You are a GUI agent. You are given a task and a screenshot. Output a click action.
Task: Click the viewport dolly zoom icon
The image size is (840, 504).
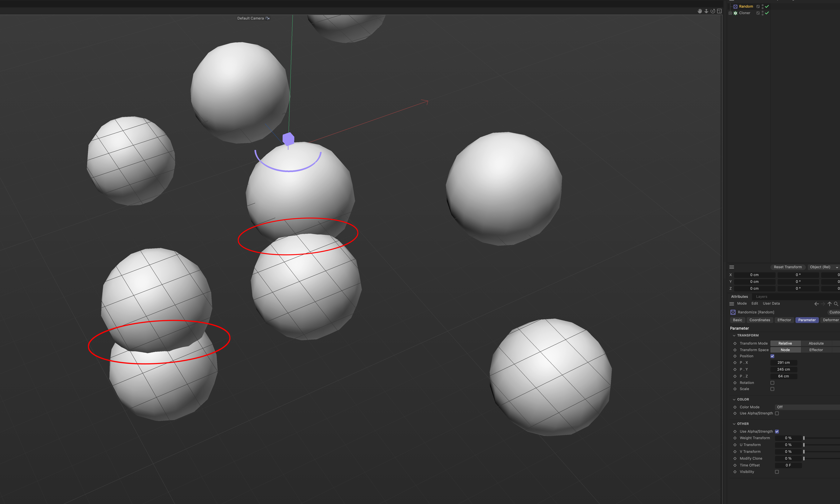click(x=706, y=11)
